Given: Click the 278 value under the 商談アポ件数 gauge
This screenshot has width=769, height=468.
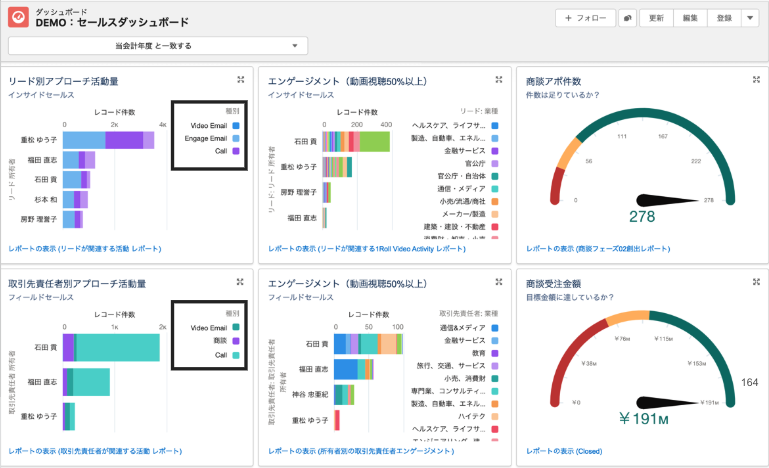Looking at the screenshot, I should click(642, 216).
